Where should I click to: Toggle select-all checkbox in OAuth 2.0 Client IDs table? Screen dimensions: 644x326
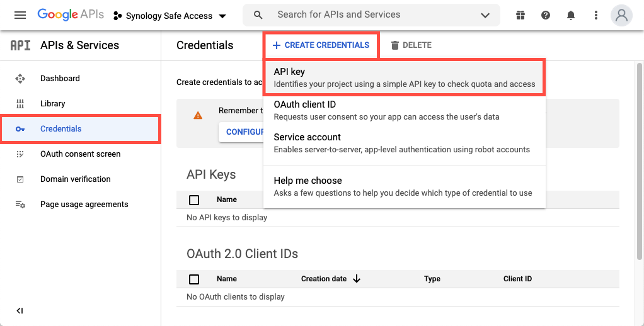pyautogui.click(x=194, y=279)
